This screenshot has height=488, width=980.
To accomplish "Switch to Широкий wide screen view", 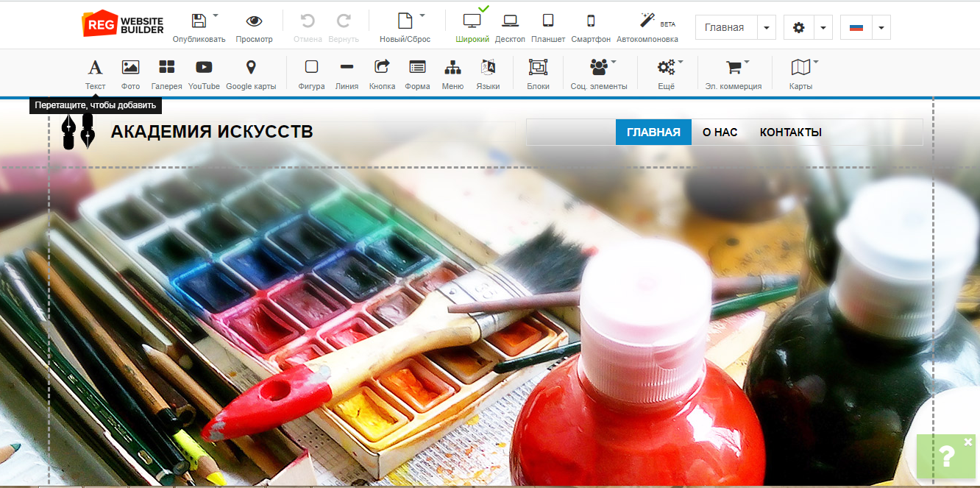I will (x=472, y=22).
